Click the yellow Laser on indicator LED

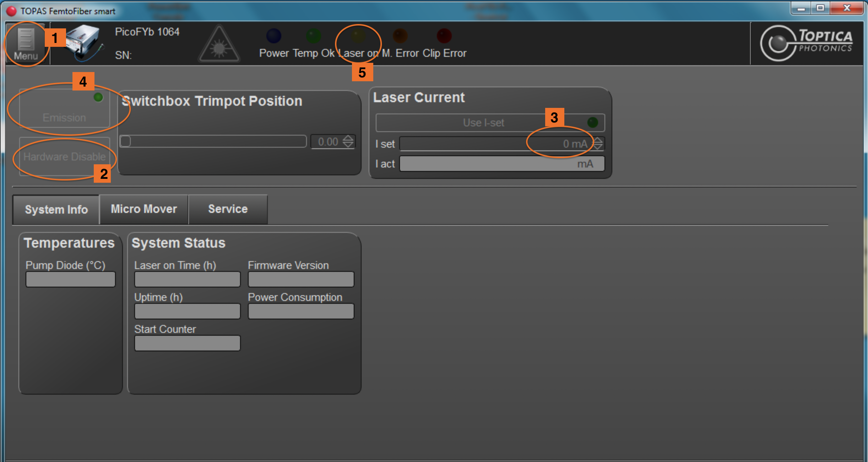pyautogui.click(x=358, y=35)
